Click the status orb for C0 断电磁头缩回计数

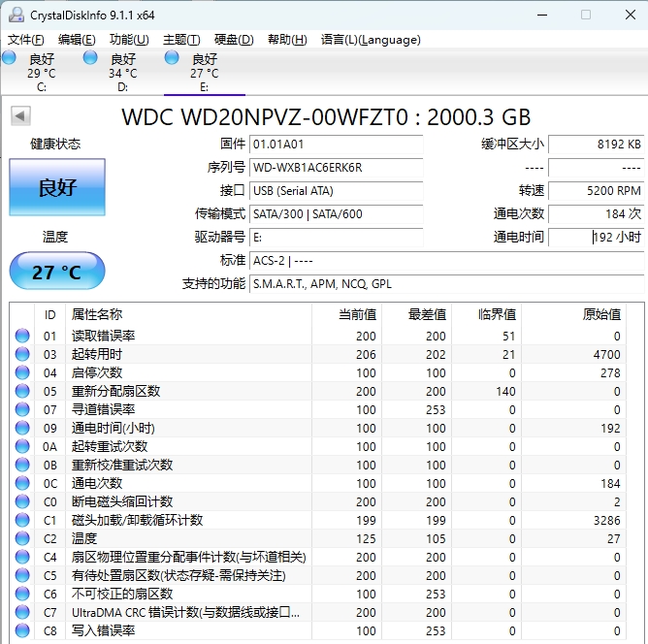tap(22, 501)
